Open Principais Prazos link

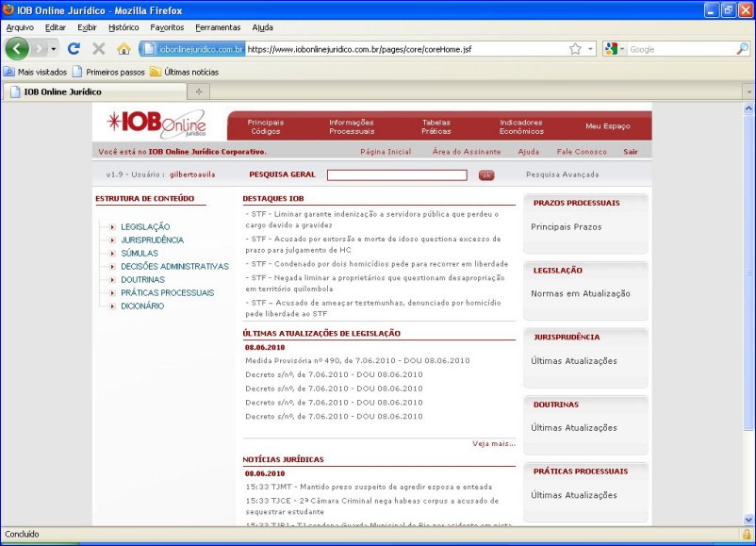pos(566,226)
